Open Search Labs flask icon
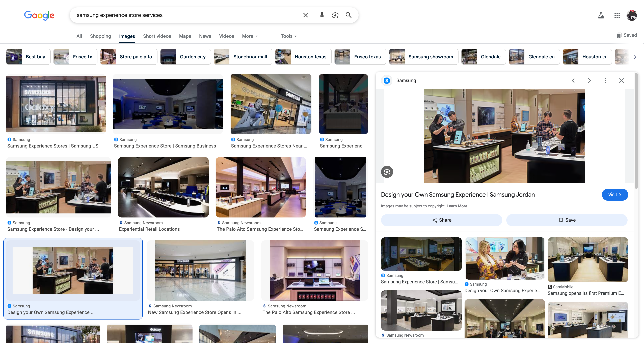This screenshot has width=644, height=343. (x=601, y=15)
